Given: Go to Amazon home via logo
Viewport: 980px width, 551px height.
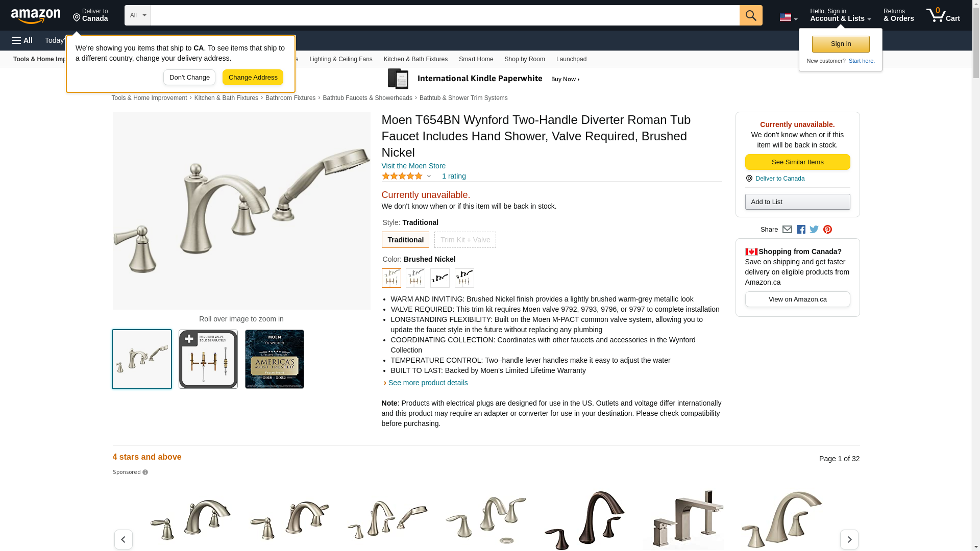Looking at the screenshot, I should pyautogui.click(x=36, y=16).
